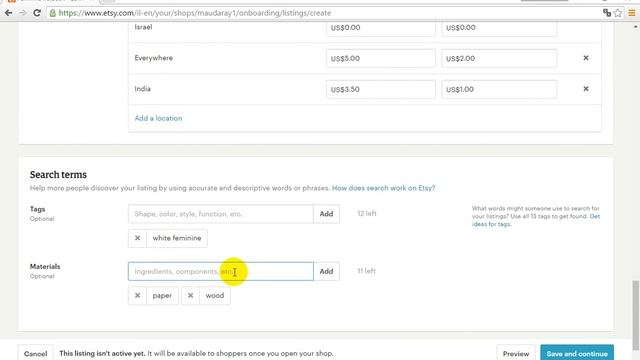Click the green padlock security icon

click(x=52, y=13)
